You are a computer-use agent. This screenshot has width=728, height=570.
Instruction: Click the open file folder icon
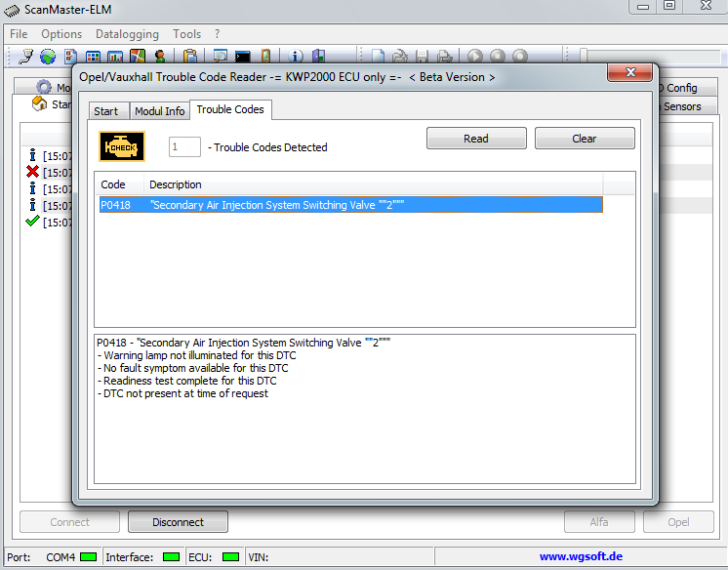(x=400, y=57)
